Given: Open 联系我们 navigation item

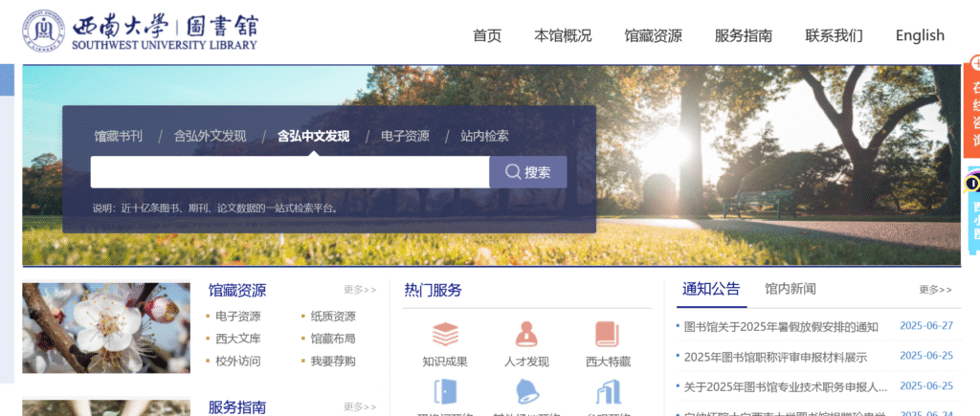Looking at the screenshot, I should point(834,35).
